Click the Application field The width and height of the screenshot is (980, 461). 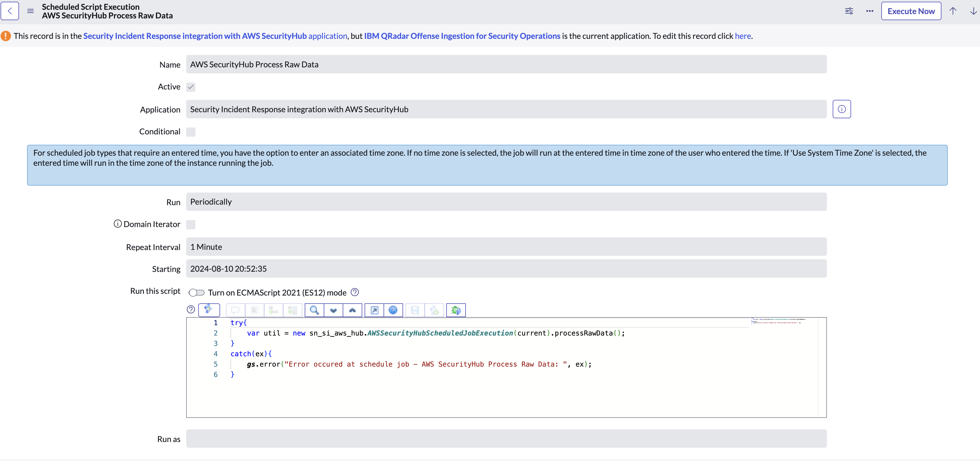coord(506,109)
